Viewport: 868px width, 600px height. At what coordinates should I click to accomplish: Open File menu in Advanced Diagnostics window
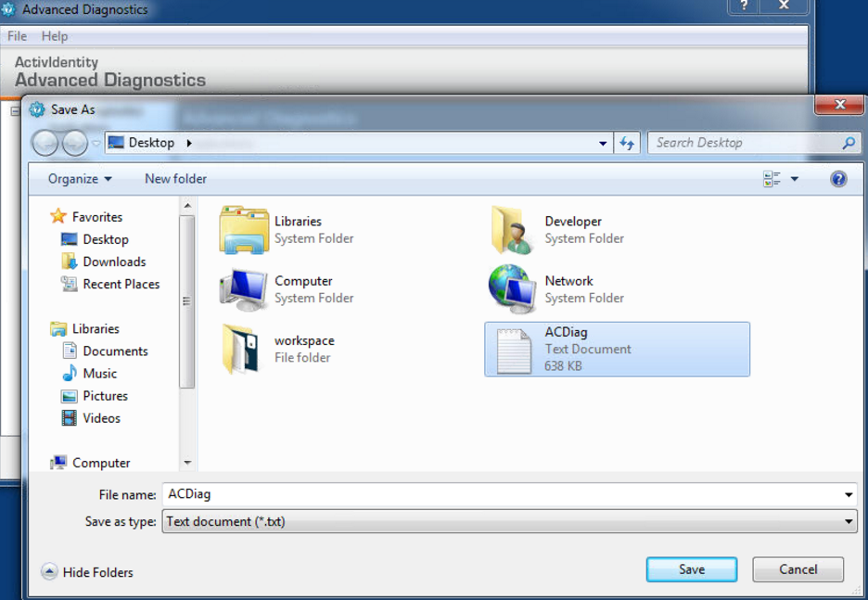[18, 36]
